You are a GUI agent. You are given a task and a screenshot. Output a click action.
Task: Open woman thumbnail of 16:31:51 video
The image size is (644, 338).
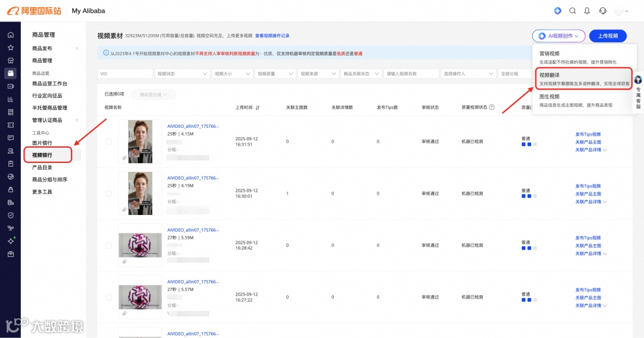[x=140, y=142]
